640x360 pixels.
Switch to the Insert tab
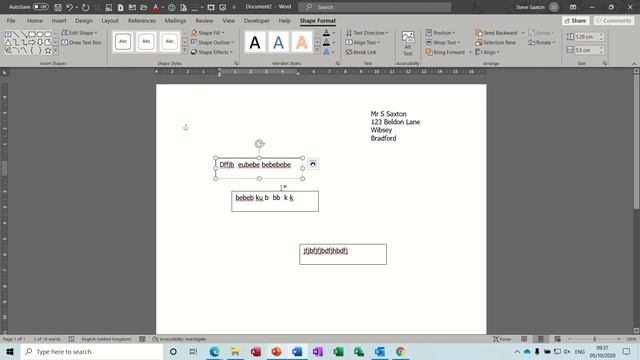[x=59, y=21]
